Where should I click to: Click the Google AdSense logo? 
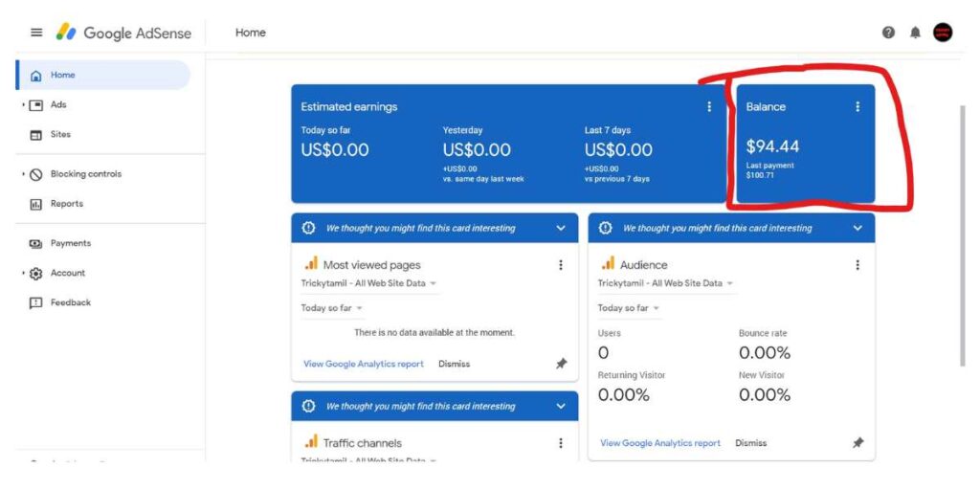[123, 33]
